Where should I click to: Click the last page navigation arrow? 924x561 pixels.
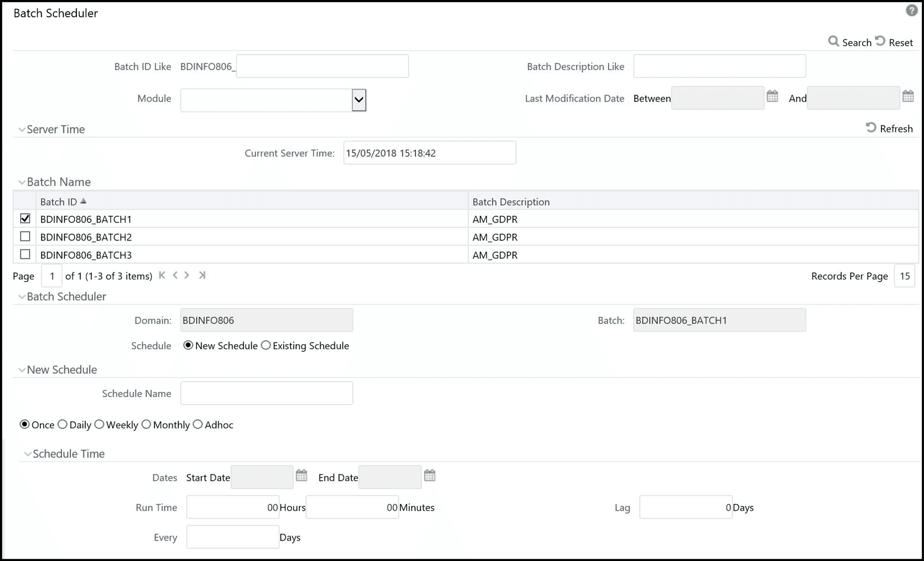click(202, 275)
